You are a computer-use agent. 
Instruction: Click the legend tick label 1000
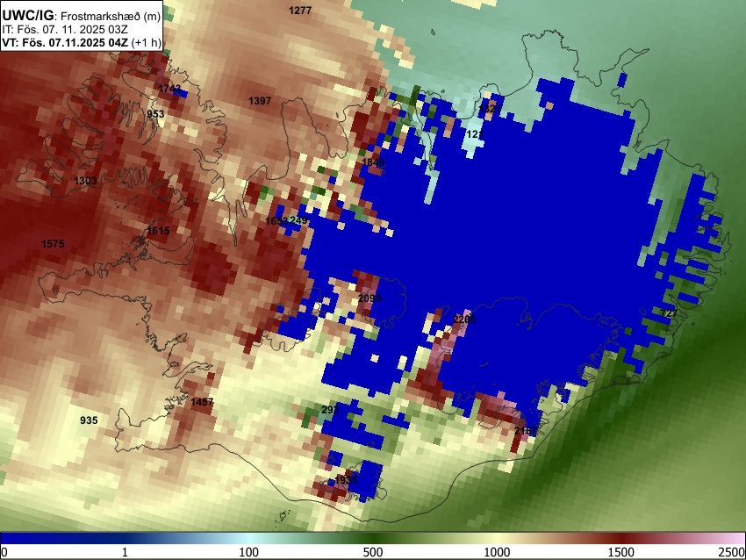(497, 552)
